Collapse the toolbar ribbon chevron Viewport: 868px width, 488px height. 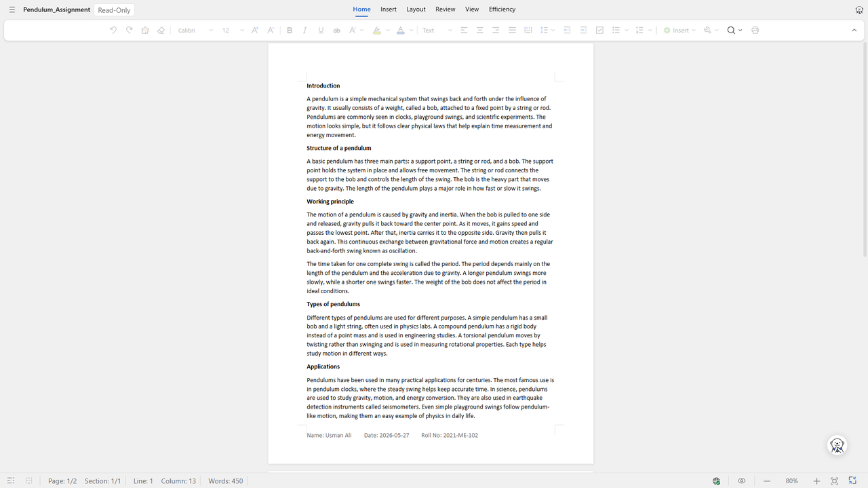854,31
